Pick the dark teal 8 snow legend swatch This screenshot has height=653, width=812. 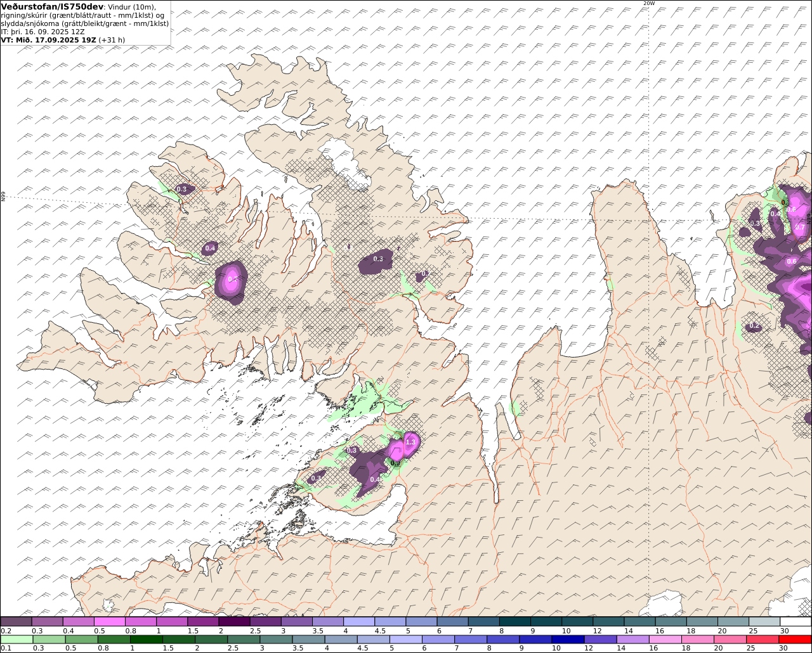514,621
